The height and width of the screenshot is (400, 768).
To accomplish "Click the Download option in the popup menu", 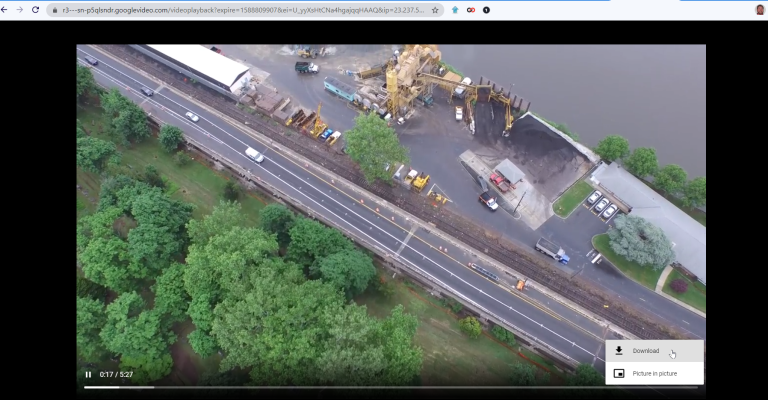I will [645, 351].
